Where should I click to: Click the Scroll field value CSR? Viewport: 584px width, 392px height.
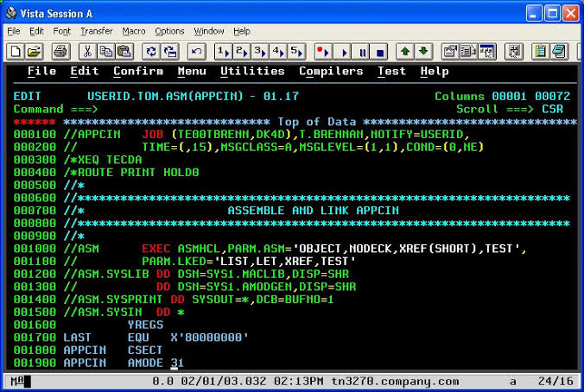553,109
